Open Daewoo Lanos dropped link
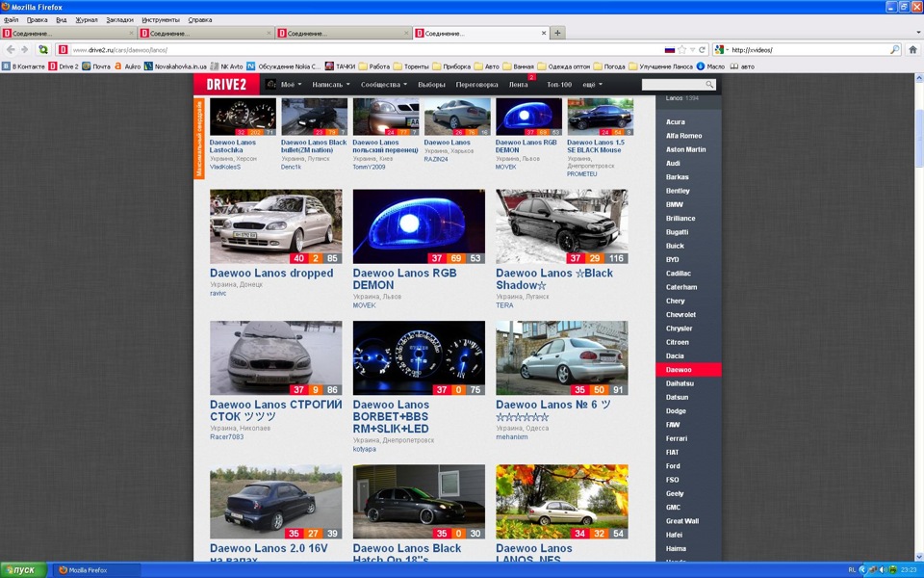924x578 pixels. click(x=271, y=273)
